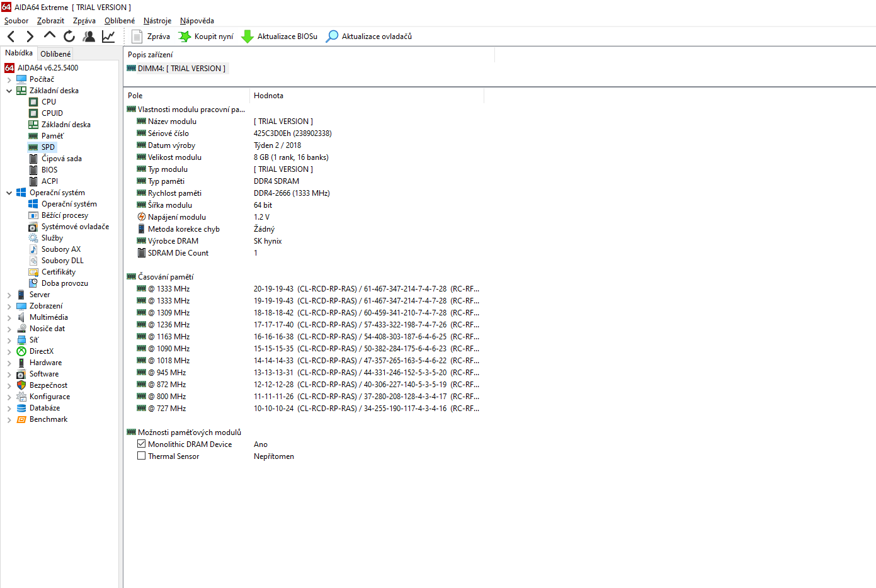Open Databáze node in the tree
Image resolution: width=876 pixels, height=588 pixels.
pyautogui.click(x=45, y=408)
